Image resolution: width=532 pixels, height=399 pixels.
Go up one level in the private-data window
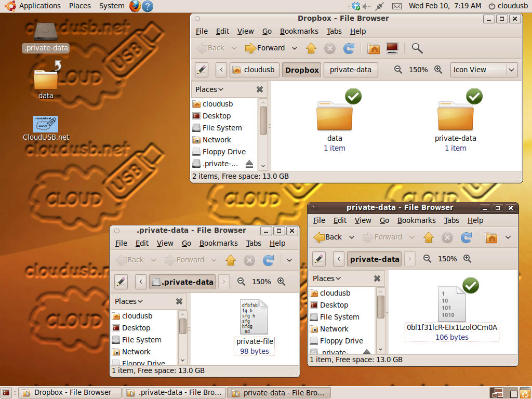click(429, 237)
